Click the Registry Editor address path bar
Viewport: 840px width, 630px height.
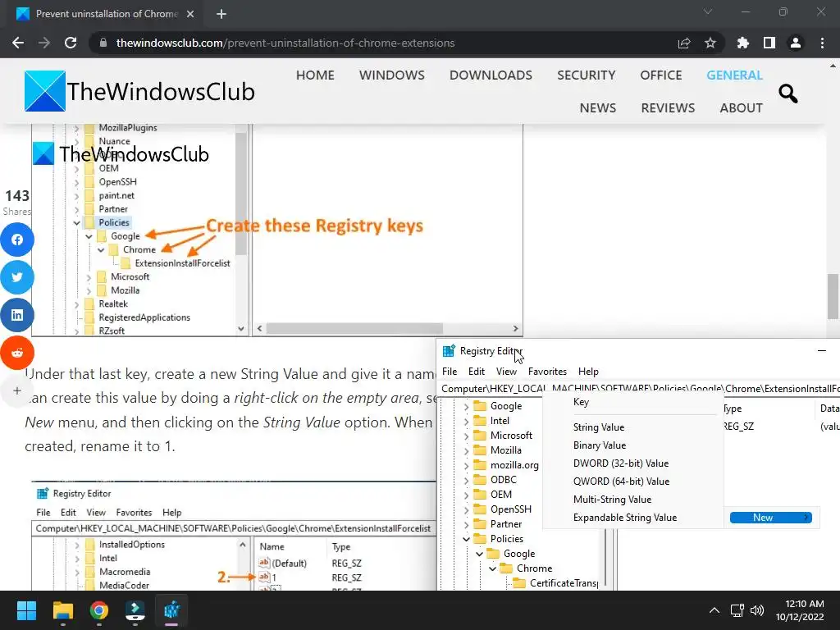640,388
